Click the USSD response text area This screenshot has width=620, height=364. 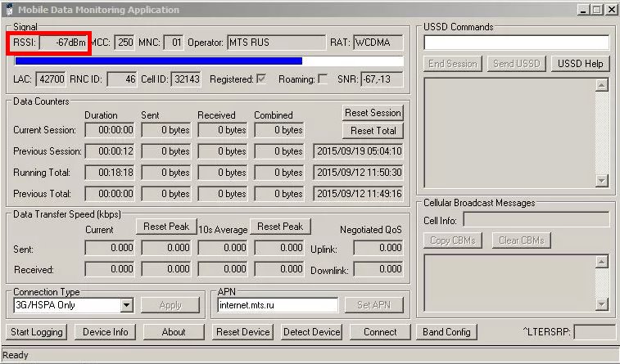509,133
